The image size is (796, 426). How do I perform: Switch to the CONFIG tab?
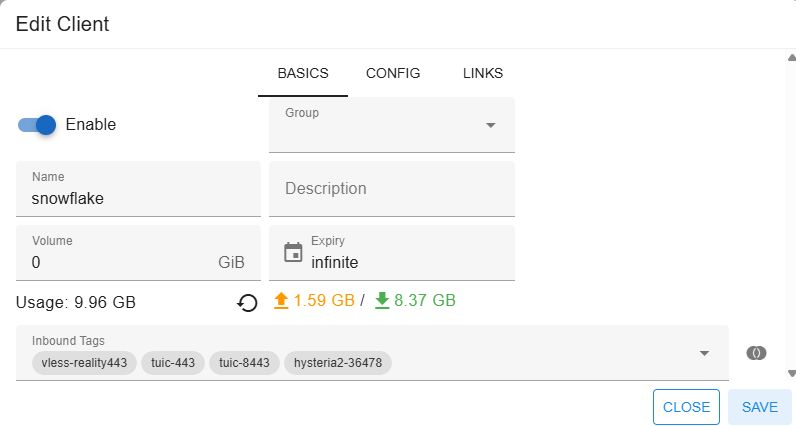click(393, 73)
